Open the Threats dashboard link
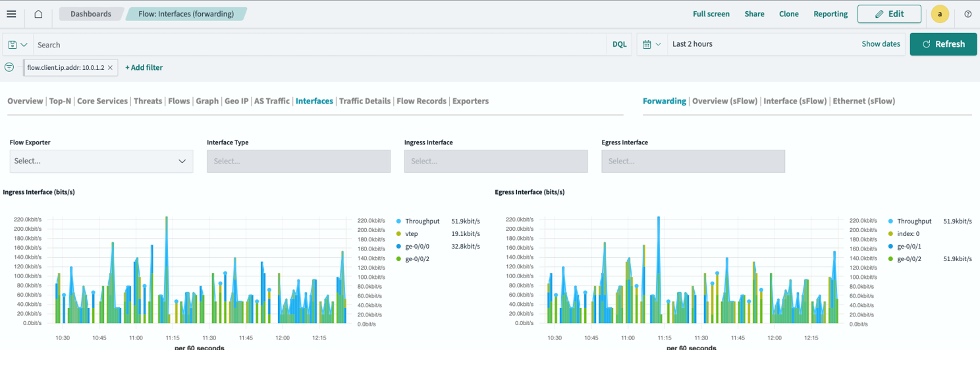Image resolution: width=980 pixels, height=389 pixels. [x=148, y=101]
